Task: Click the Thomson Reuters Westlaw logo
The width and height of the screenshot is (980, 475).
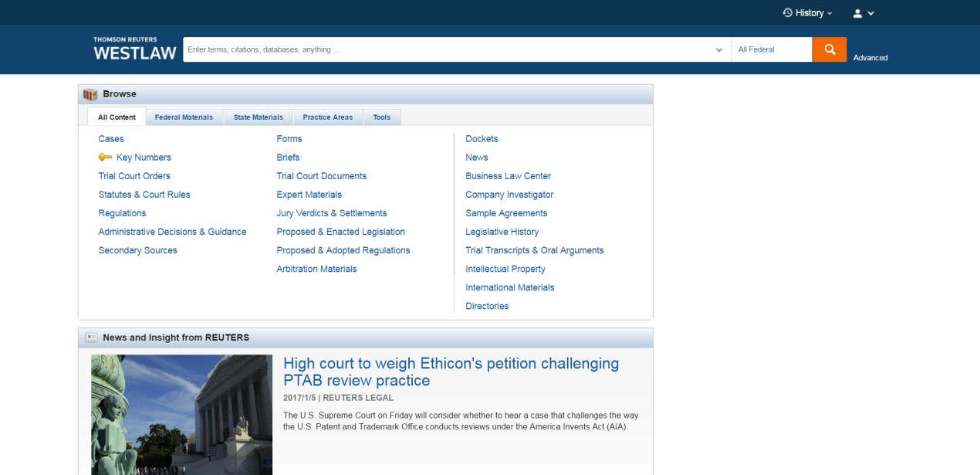Action: pos(135,49)
